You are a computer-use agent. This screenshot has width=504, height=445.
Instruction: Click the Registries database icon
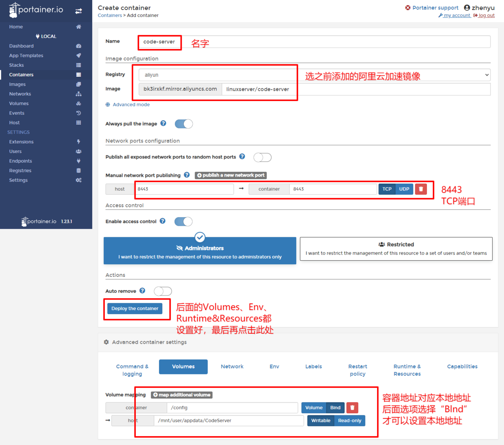(x=78, y=171)
